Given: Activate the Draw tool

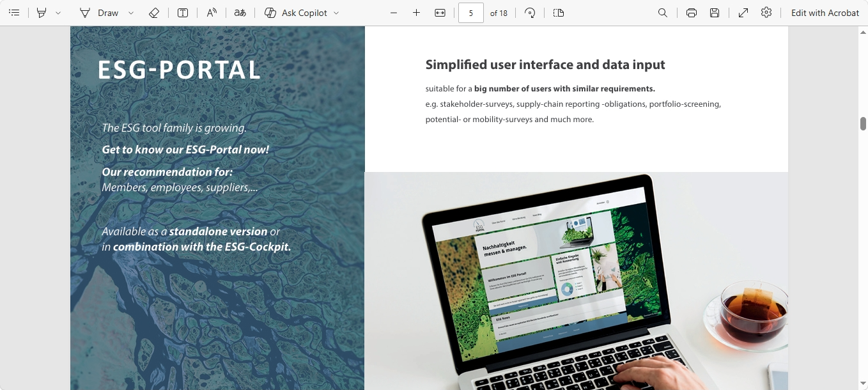Looking at the screenshot, I should pos(99,13).
